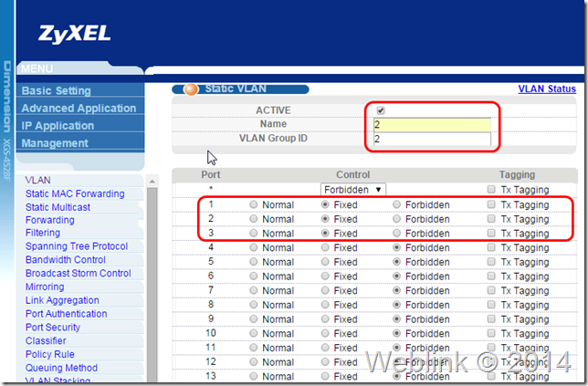
Task: Open the Forbidden control dropdown for all ports
Action: pos(352,190)
